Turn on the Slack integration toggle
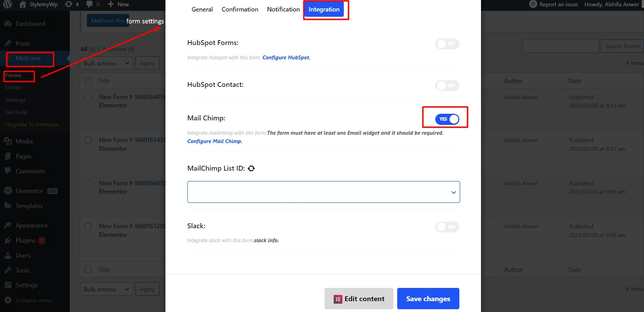This screenshot has width=644, height=312. [x=447, y=227]
